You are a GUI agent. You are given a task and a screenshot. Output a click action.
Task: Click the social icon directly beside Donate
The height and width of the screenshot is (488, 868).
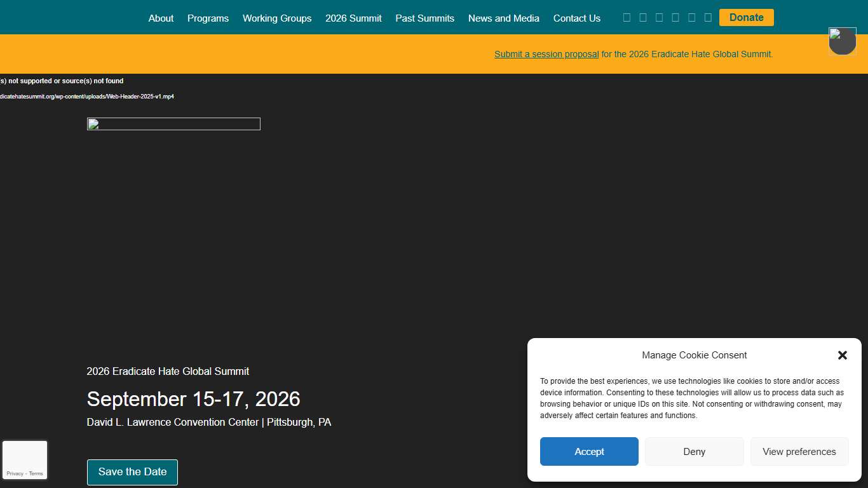[x=708, y=18]
